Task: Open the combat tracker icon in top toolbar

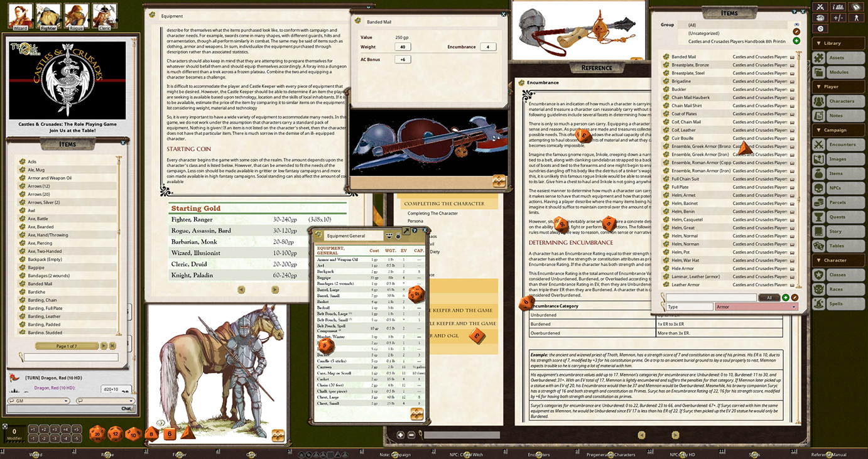Action: [820, 7]
